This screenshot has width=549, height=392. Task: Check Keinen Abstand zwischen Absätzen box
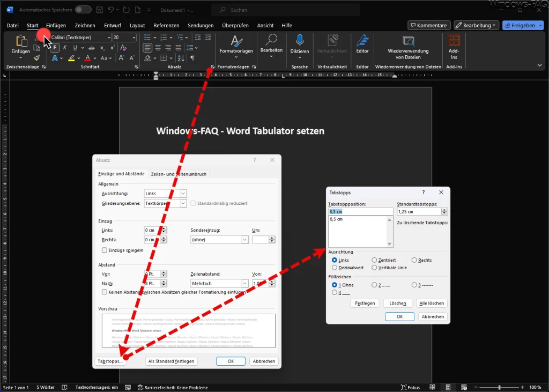[105, 292]
